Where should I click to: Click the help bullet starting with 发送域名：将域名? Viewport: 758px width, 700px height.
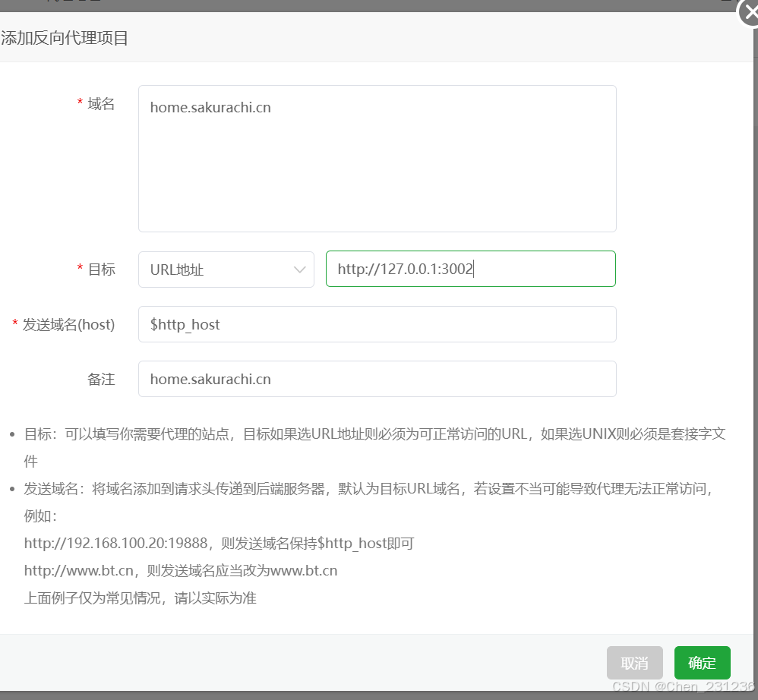(371, 502)
